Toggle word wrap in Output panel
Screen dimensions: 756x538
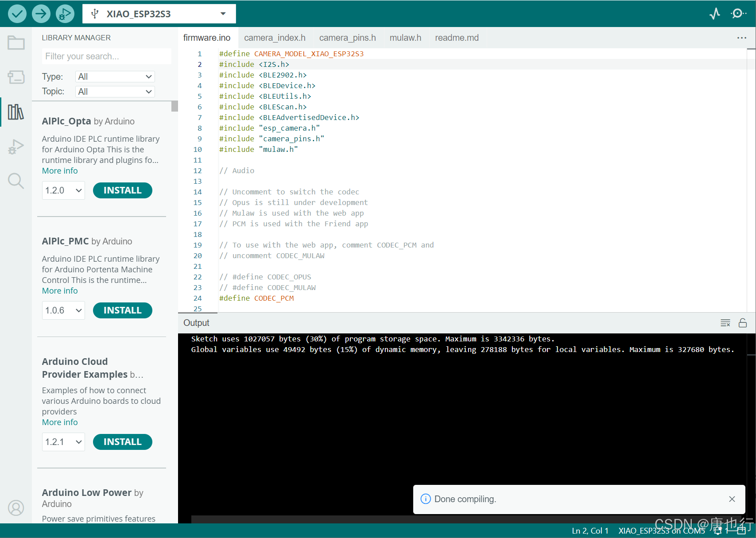pos(725,323)
